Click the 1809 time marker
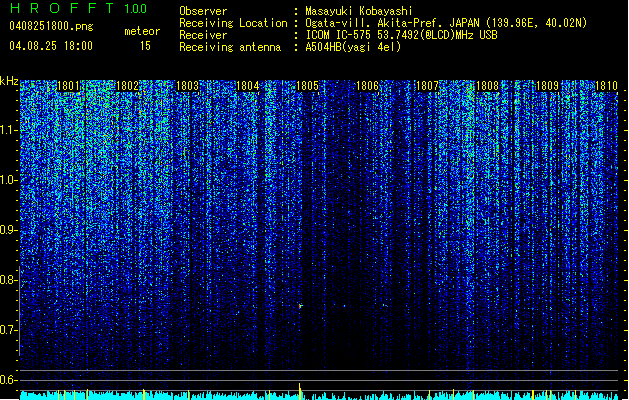The height and width of the screenshot is (400, 629). point(548,86)
